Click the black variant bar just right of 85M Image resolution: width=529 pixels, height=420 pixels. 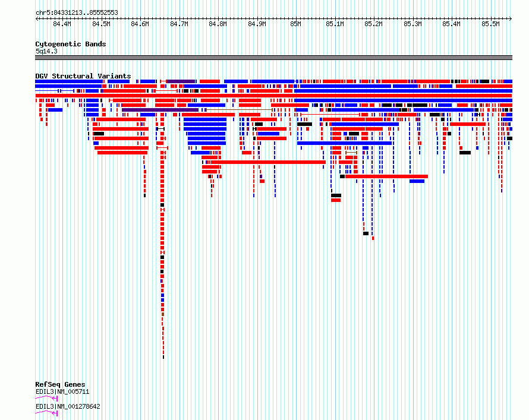[x=305, y=124]
